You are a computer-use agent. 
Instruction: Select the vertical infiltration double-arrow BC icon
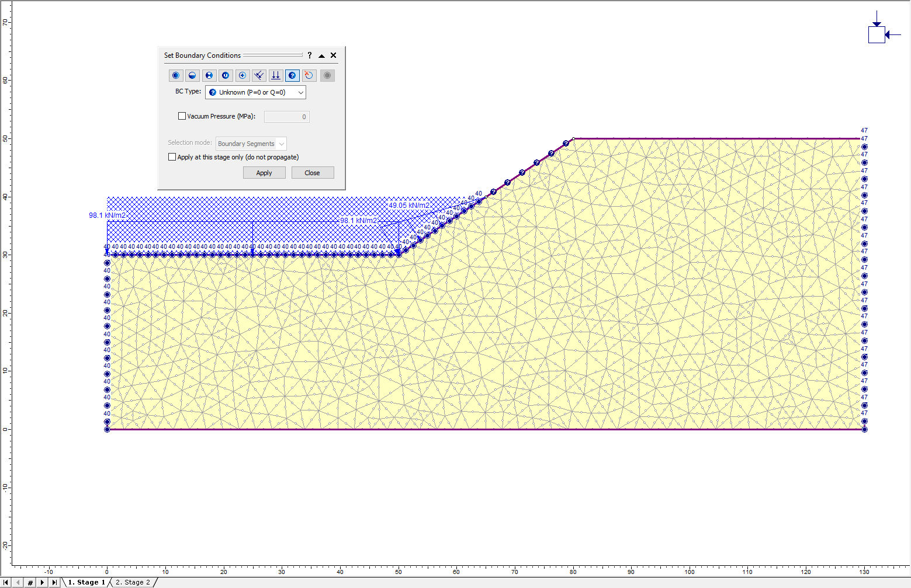tap(275, 75)
